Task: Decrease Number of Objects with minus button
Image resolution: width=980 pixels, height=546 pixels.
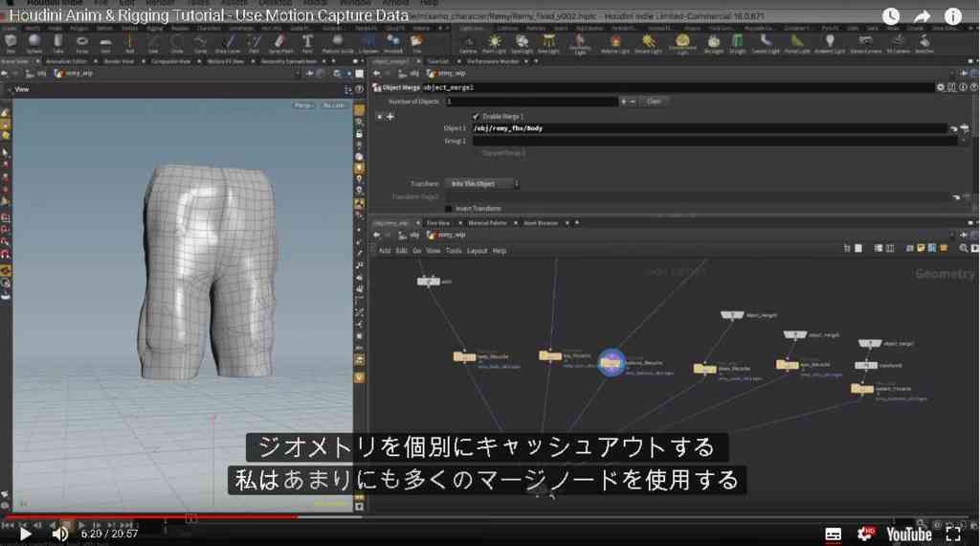Action: 633,102
